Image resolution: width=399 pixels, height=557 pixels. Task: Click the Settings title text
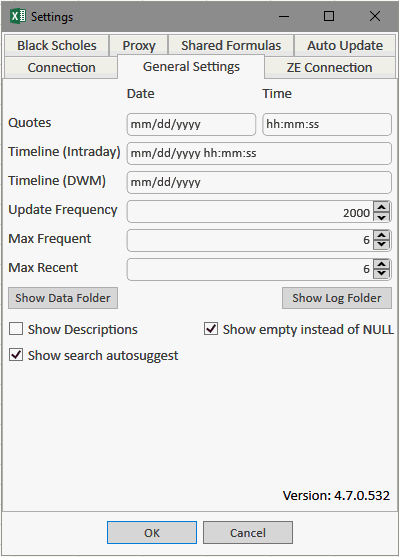point(52,17)
